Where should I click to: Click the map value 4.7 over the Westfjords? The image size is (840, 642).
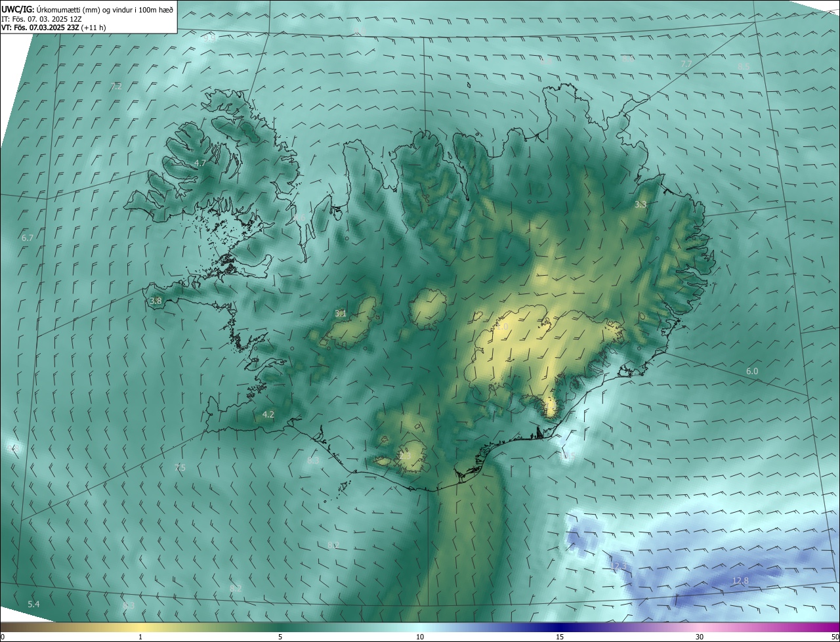[200, 163]
